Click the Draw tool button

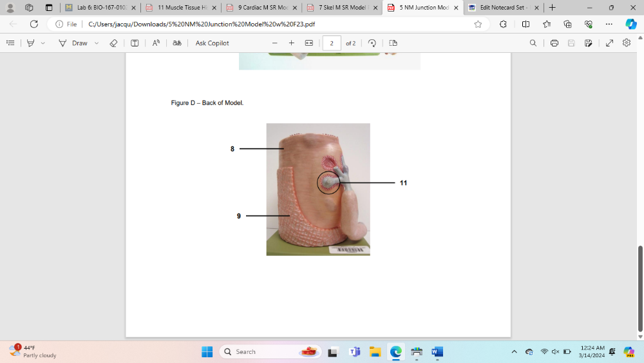[73, 43]
